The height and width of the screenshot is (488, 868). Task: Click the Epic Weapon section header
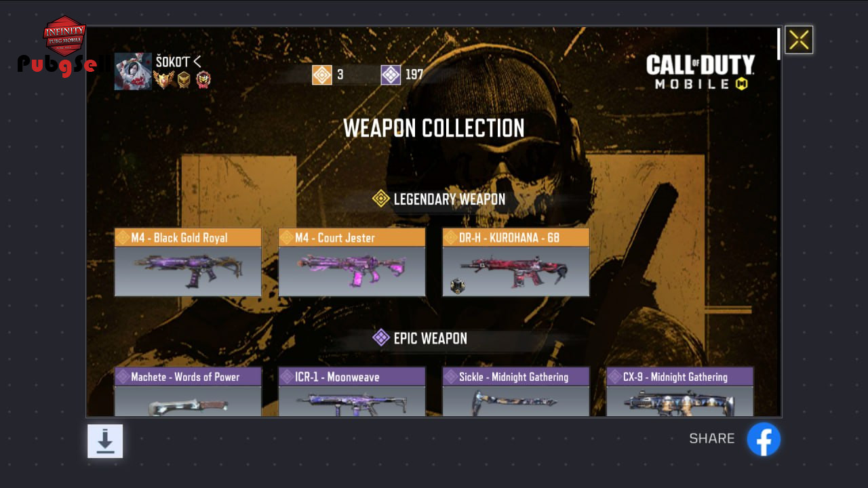420,338
